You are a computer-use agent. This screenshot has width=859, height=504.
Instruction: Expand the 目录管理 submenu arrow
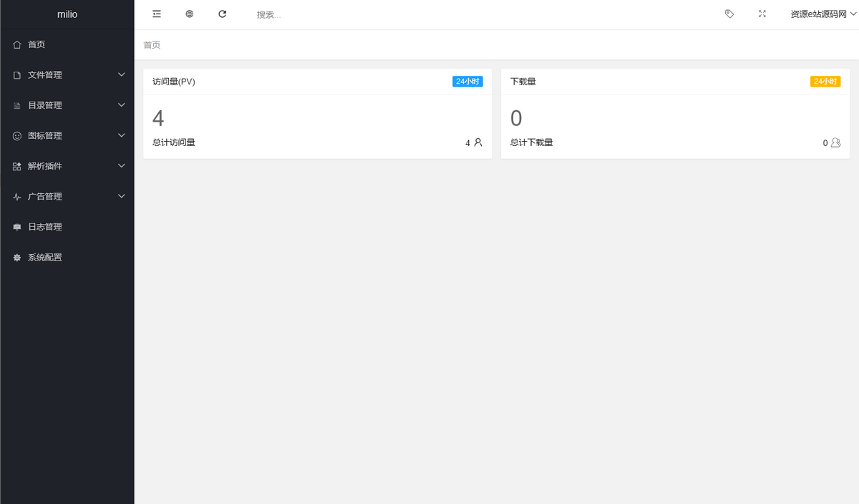[121, 105]
